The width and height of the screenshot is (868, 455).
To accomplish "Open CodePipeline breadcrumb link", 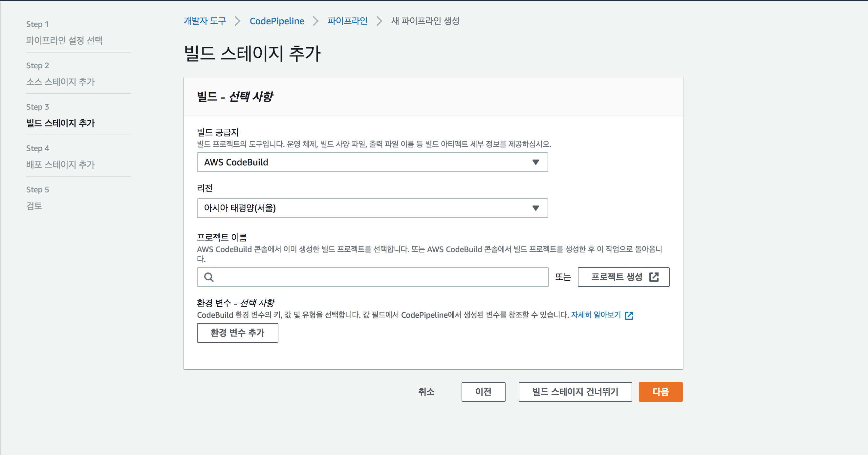I will coord(277,21).
